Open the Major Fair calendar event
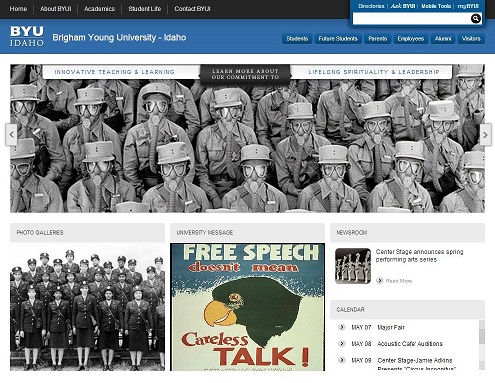Viewport: 495px width, 383px height. pos(391,327)
